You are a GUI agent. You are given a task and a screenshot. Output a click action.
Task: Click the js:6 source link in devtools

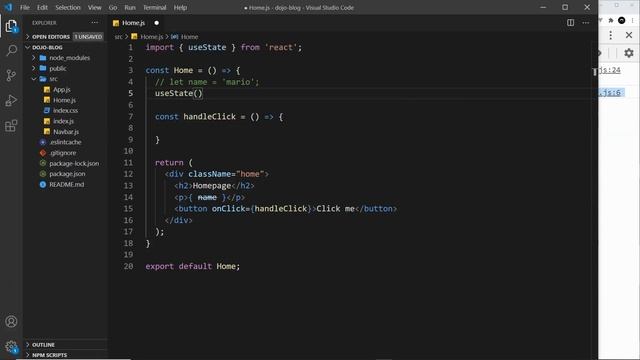coord(610,93)
